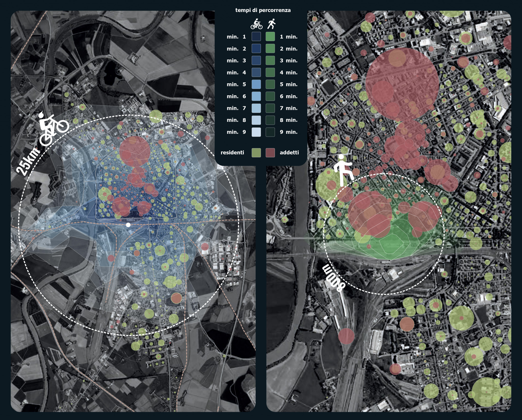
Task: Click the 'tempi di percorrenza' legend title
Action: 263,10
